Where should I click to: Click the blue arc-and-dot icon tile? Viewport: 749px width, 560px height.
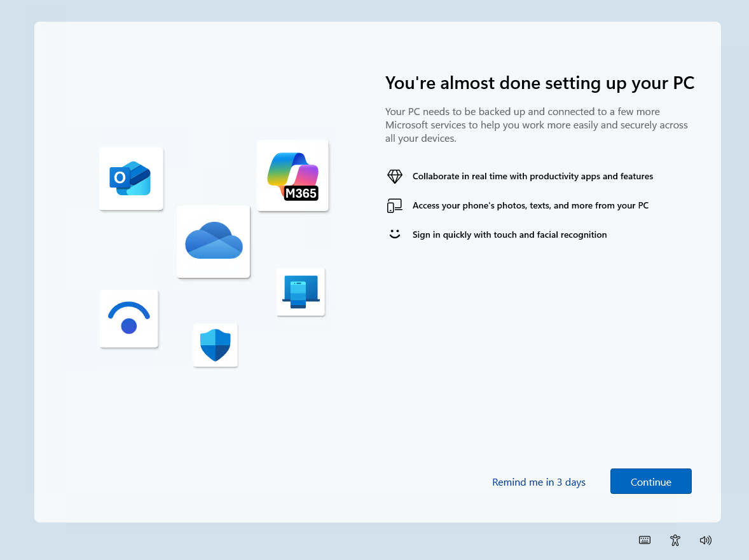(129, 318)
